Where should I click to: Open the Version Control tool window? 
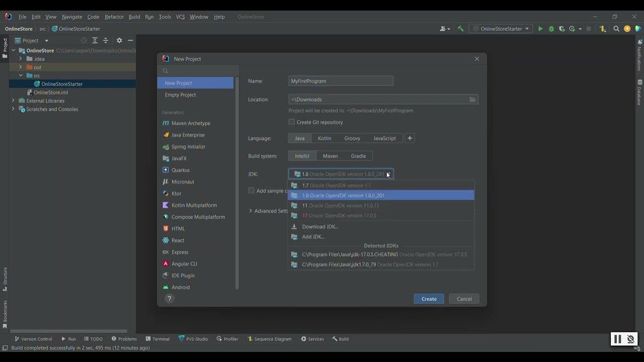click(x=33, y=339)
